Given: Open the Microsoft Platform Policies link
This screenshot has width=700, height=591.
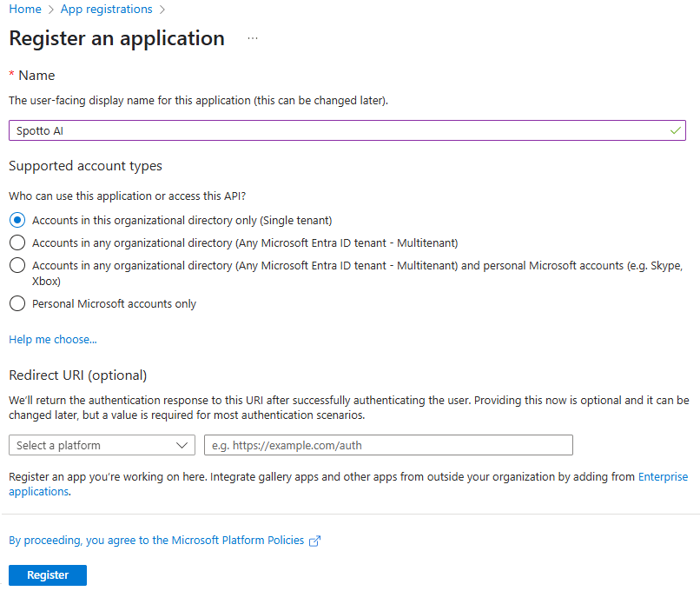Looking at the screenshot, I should (x=156, y=541).
